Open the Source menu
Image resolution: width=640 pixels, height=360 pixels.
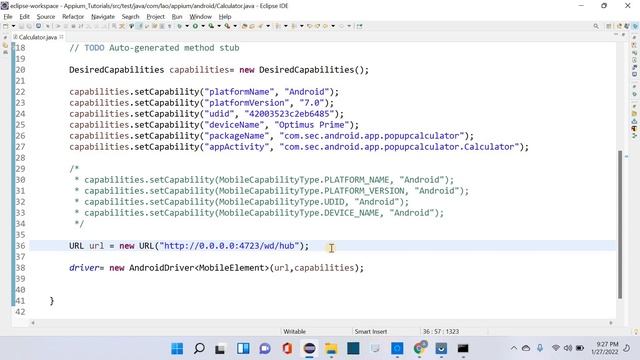pyautogui.click(x=46, y=17)
